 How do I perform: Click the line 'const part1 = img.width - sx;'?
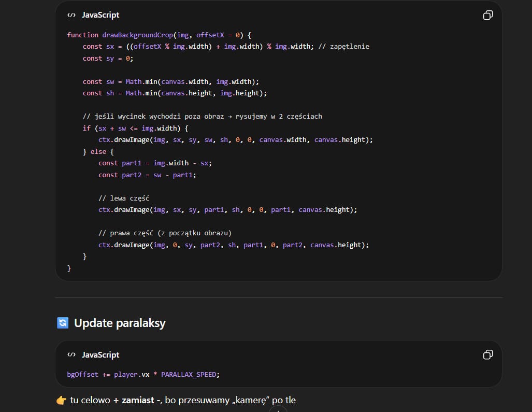155,163
